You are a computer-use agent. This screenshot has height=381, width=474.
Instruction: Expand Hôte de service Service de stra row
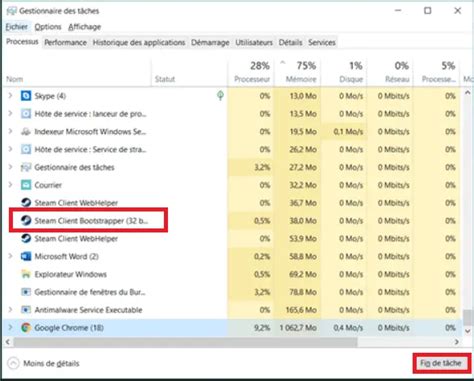click(x=10, y=149)
